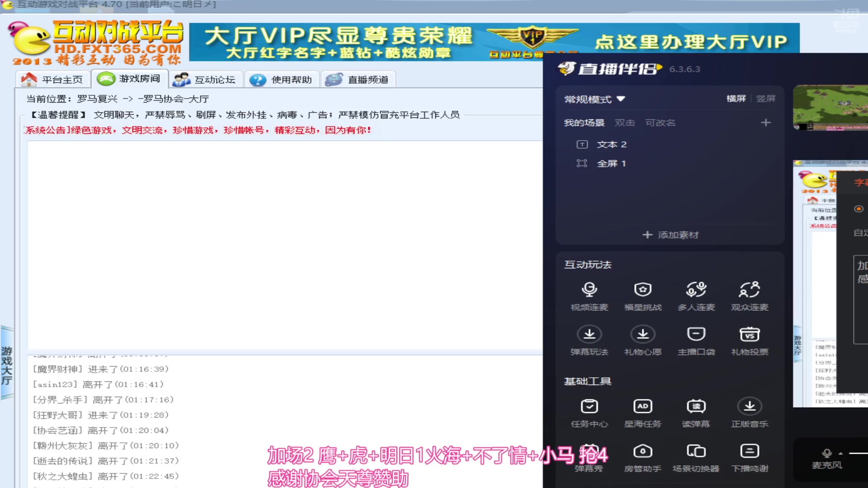868x488 pixels.
Task: Add a new scene with plus icon
Action: tap(765, 122)
